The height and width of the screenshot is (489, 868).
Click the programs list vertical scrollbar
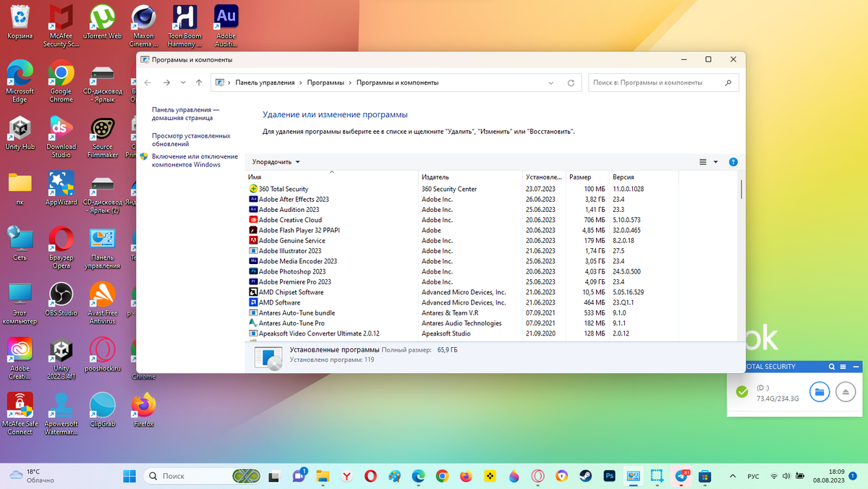[x=741, y=190]
